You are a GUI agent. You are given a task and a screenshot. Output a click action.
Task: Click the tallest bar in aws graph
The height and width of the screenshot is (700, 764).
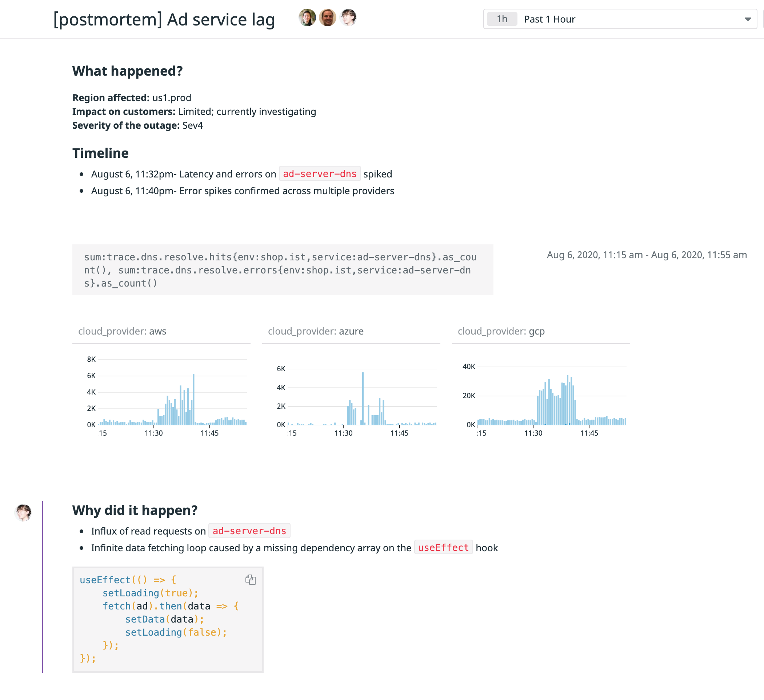click(x=194, y=399)
